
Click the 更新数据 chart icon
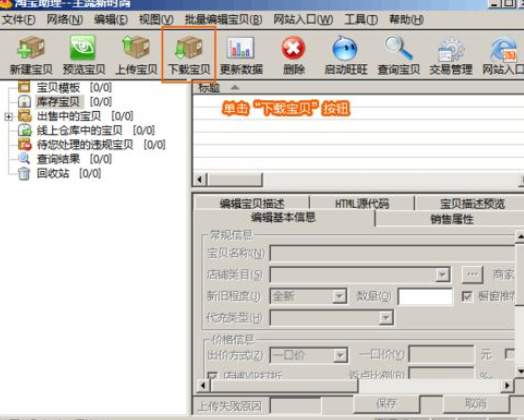[241, 48]
